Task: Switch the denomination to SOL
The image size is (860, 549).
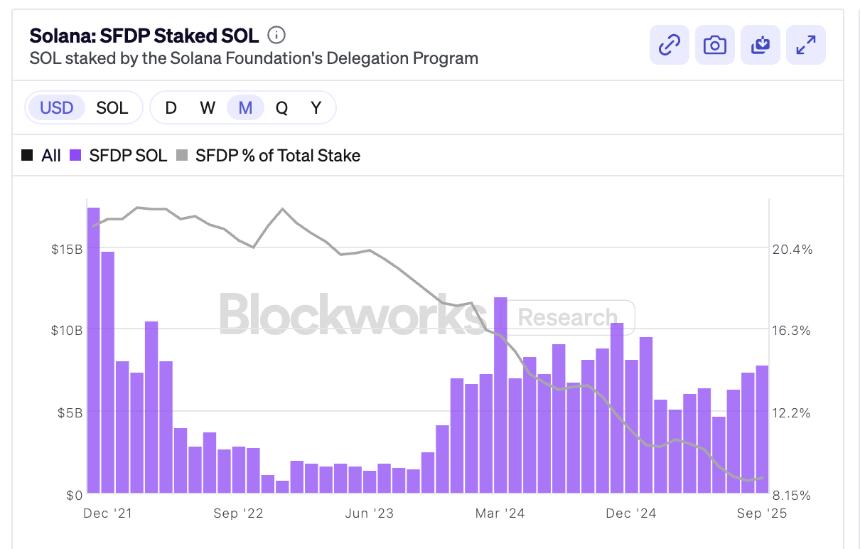Action: coord(112,108)
